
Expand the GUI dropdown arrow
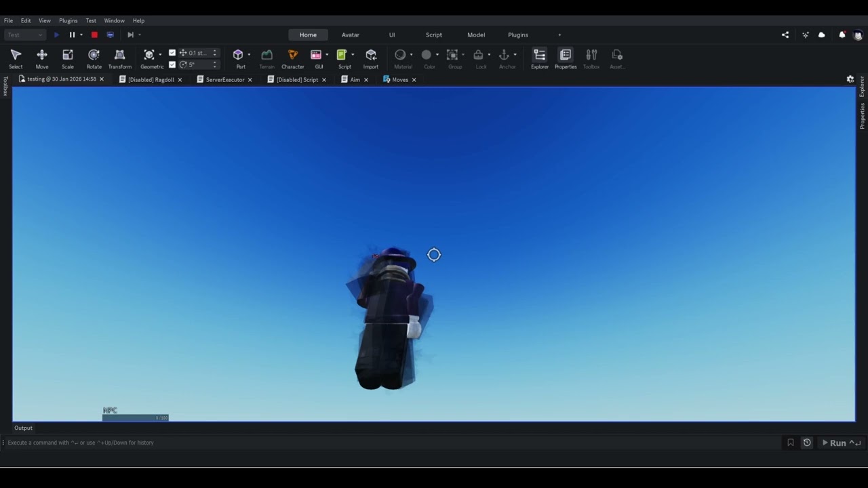pos(327,55)
